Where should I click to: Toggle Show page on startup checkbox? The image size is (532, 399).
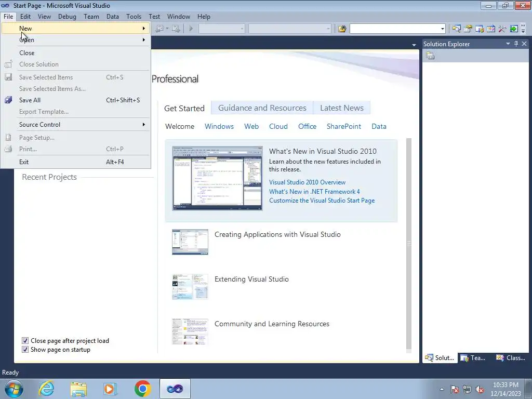pyautogui.click(x=25, y=349)
